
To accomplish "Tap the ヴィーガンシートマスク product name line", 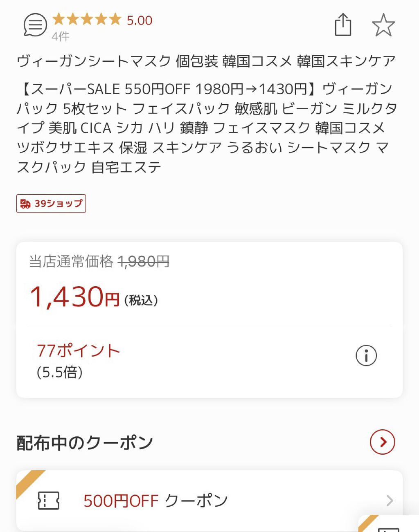I will click(206, 61).
